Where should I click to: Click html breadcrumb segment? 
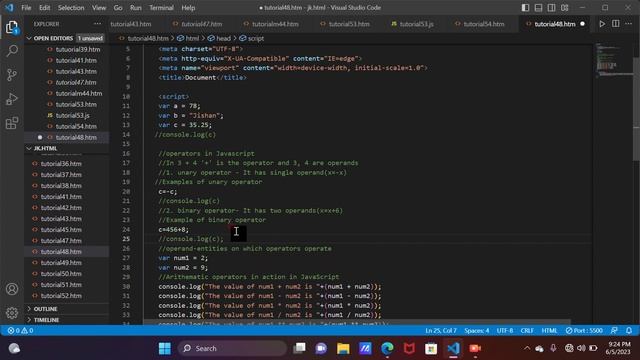coord(188,38)
